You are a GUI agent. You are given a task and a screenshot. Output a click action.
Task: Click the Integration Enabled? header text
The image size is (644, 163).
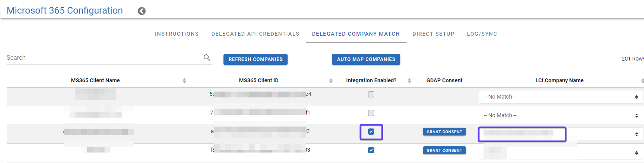371,80
